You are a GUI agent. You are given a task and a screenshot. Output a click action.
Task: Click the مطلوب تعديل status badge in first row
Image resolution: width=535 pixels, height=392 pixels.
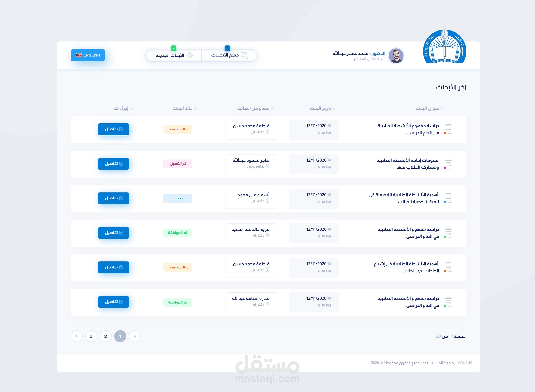tap(178, 129)
